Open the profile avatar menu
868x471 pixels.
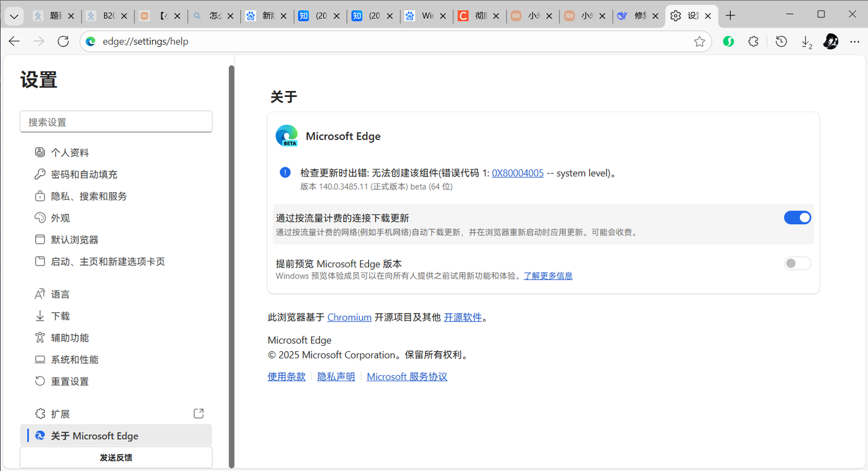(x=831, y=41)
